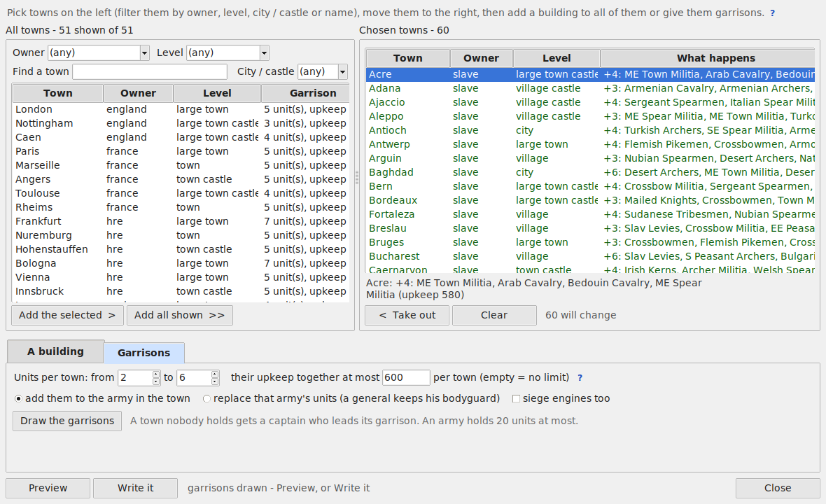826x504 pixels.
Task: Sort chosen towns by Town column header
Action: (407, 59)
